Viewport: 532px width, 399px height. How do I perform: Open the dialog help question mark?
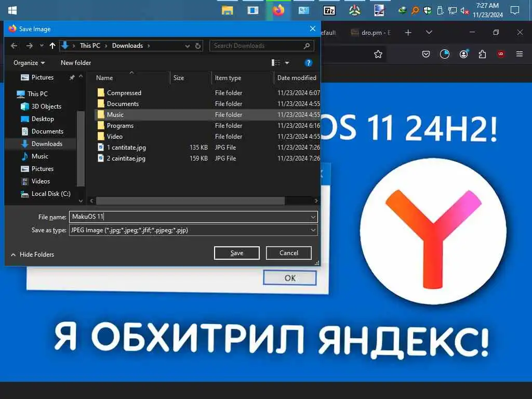point(308,63)
